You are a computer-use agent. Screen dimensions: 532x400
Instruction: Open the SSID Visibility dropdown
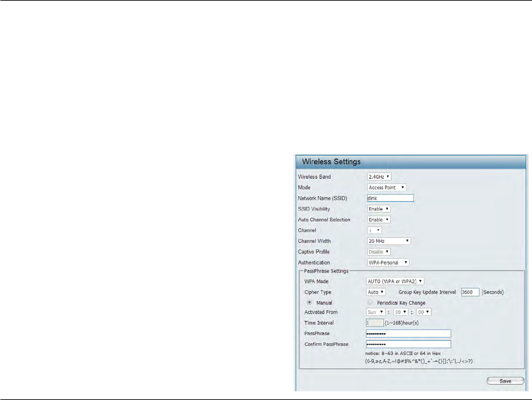(379, 209)
